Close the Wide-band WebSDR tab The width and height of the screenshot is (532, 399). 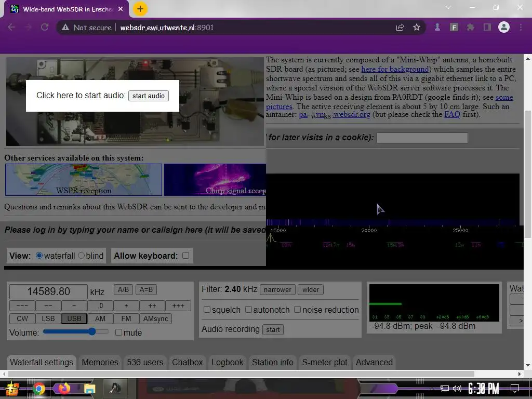[121, 9]
